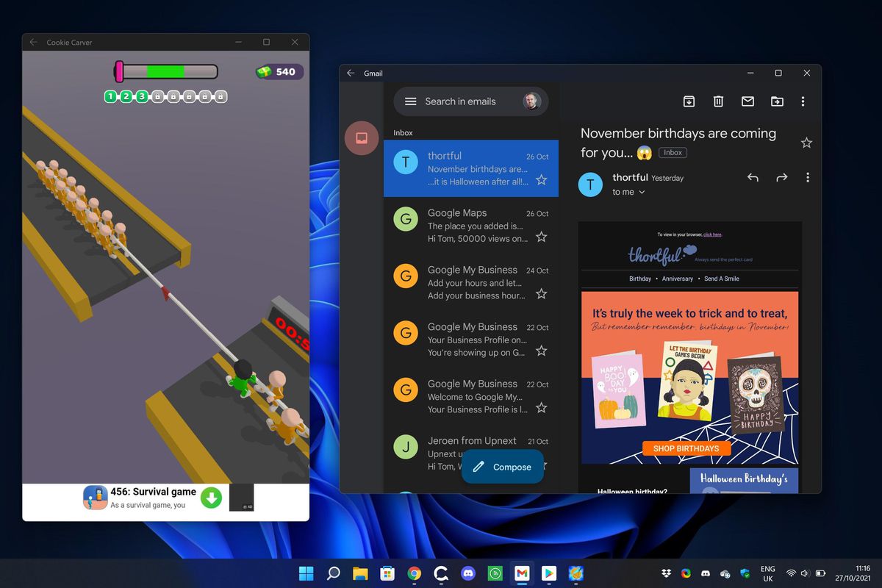Image resolution: width=882 pixels, height=588 pixels.
Task: Open taskbar Search
Action: (333, 573)
